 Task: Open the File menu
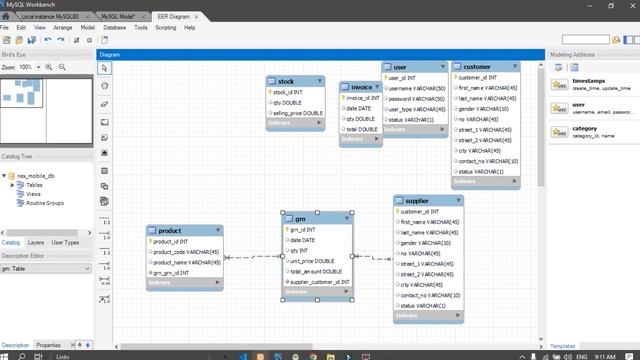(x=4, y=27)
